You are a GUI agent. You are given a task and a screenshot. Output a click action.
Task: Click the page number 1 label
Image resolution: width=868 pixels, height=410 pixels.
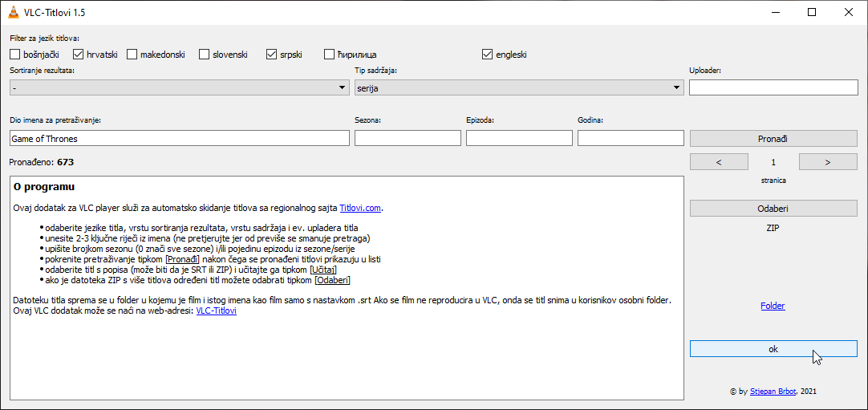tap(773, 162)
